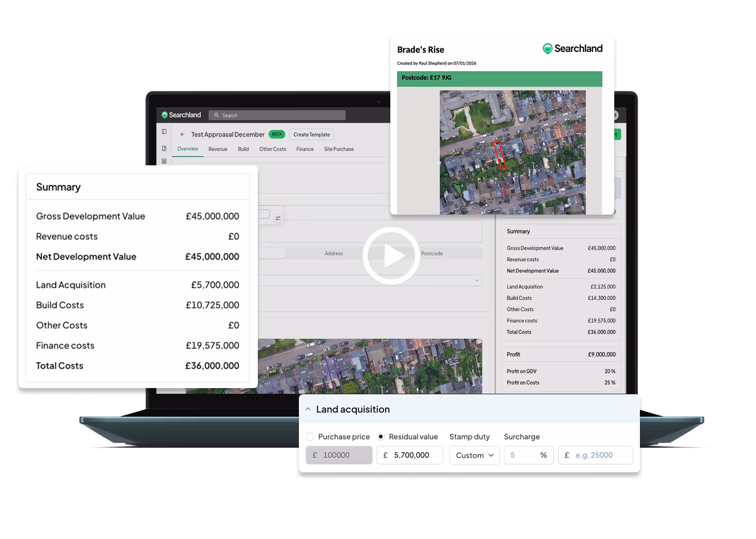Viewport: 756px width, 539px height.
Task: Open the Site Purchase section
Action: pyautogui.click(x=338, y=149)
